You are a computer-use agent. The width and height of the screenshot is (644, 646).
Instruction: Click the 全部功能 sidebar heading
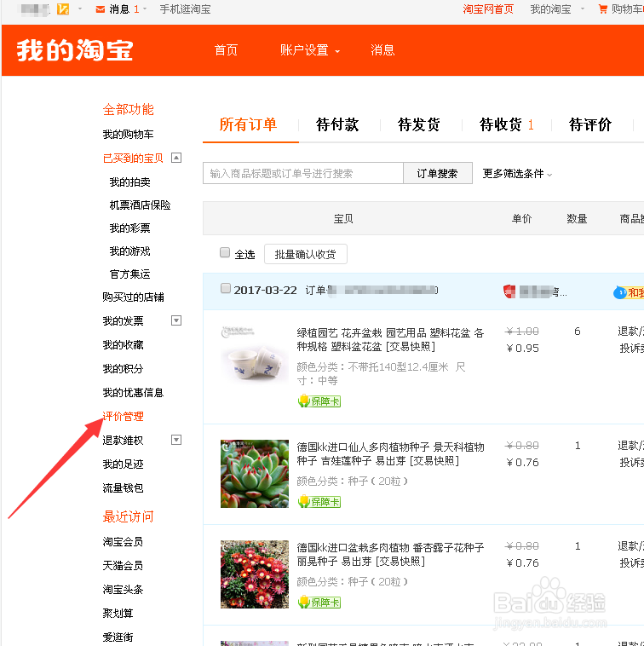[x=128, y=110]
